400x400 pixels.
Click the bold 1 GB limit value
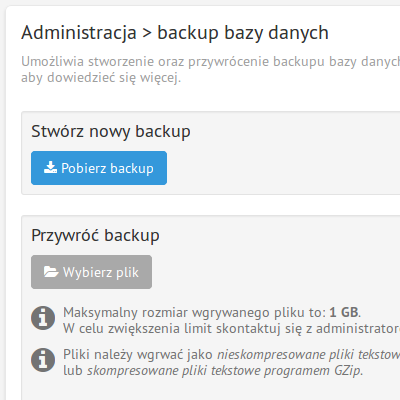coord(344,313)
